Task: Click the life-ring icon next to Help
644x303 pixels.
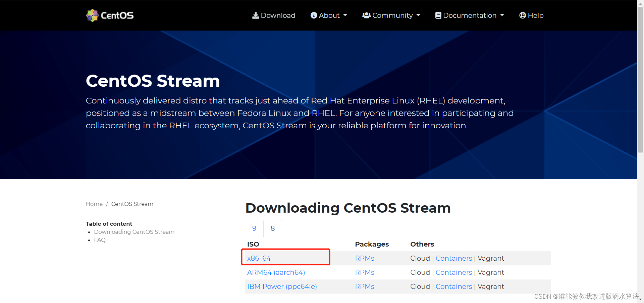Action: tap(522, 15)
